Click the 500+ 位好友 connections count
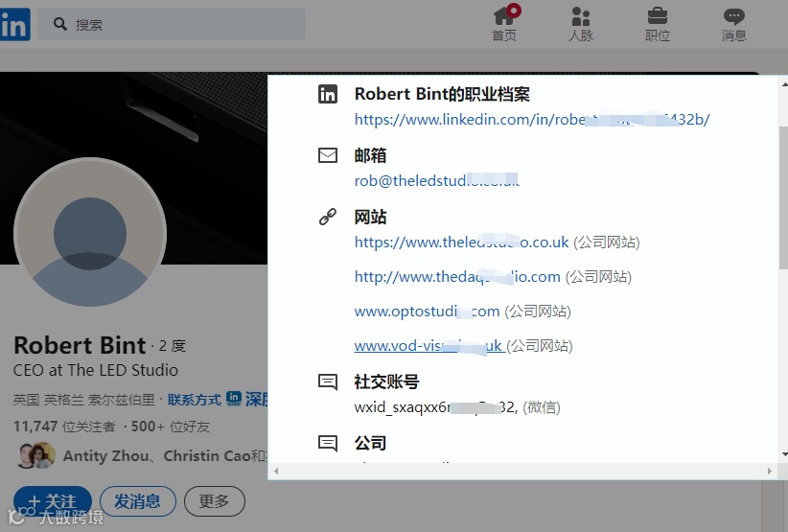The image size is (788, 532). tap(171, 427)
